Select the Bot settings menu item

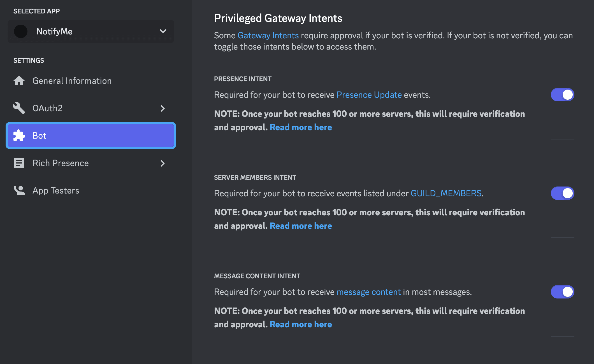tap(91, 136)
